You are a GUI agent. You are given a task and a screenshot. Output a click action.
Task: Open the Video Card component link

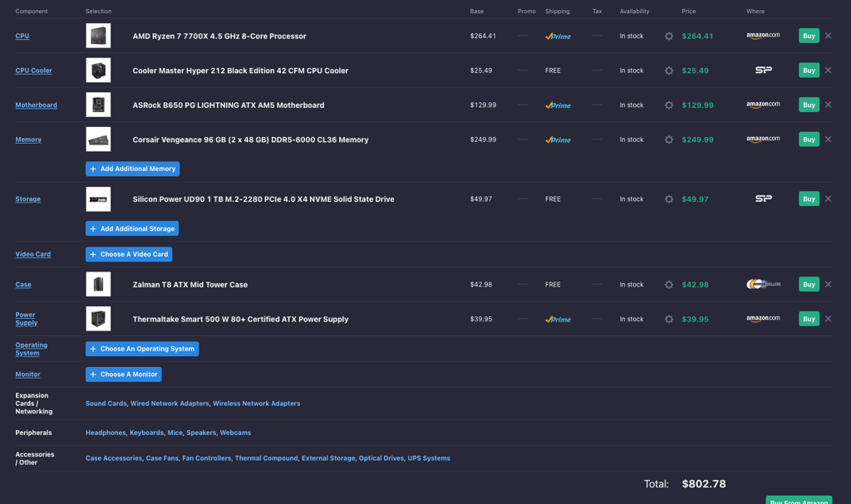coord(33,254)
